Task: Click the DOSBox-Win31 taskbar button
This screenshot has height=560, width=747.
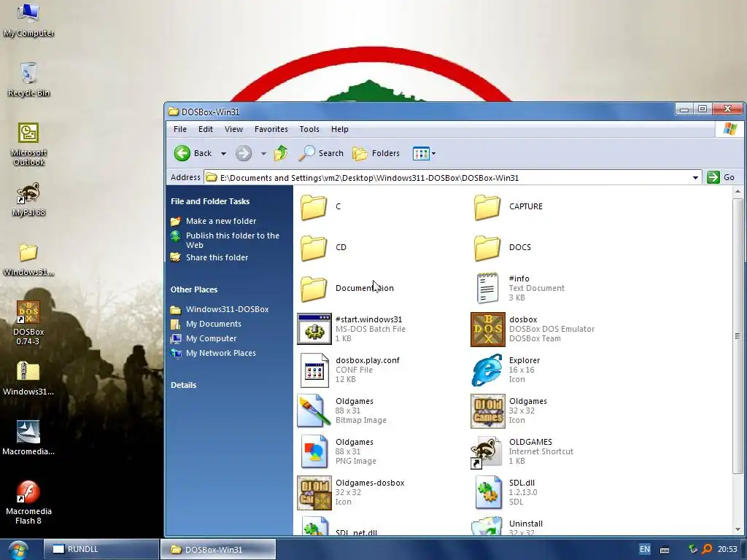Action: coord(217,549)
